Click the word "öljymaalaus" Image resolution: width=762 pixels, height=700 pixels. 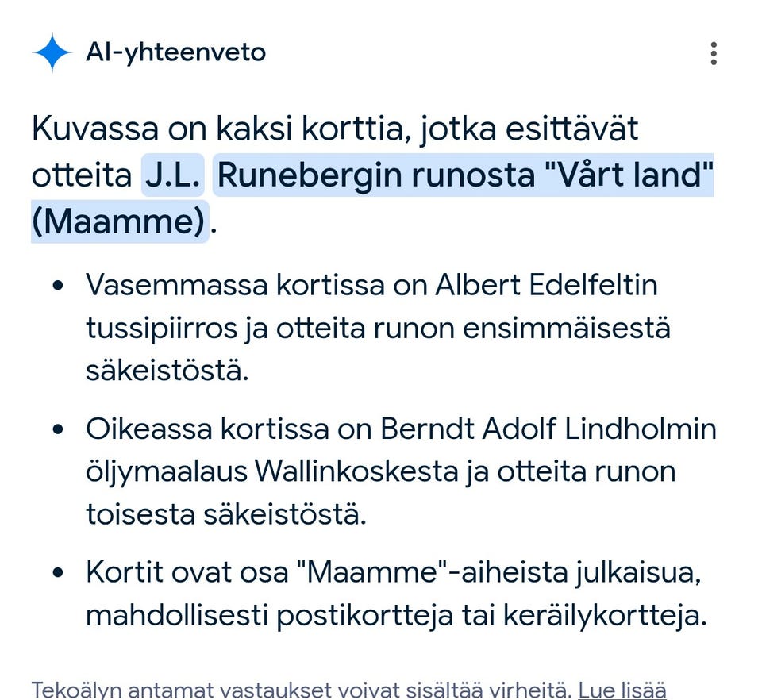tap(166, 472)
